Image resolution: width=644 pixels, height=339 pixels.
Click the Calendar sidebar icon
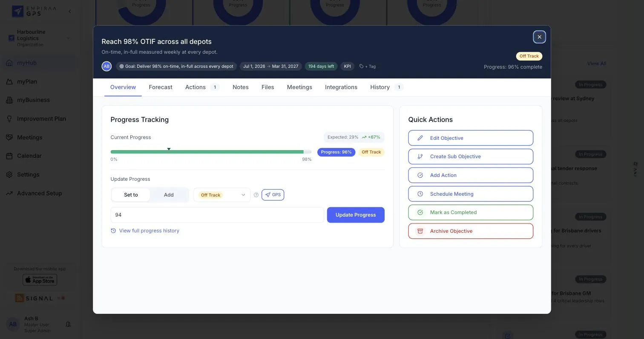click(x=9, y=156)
